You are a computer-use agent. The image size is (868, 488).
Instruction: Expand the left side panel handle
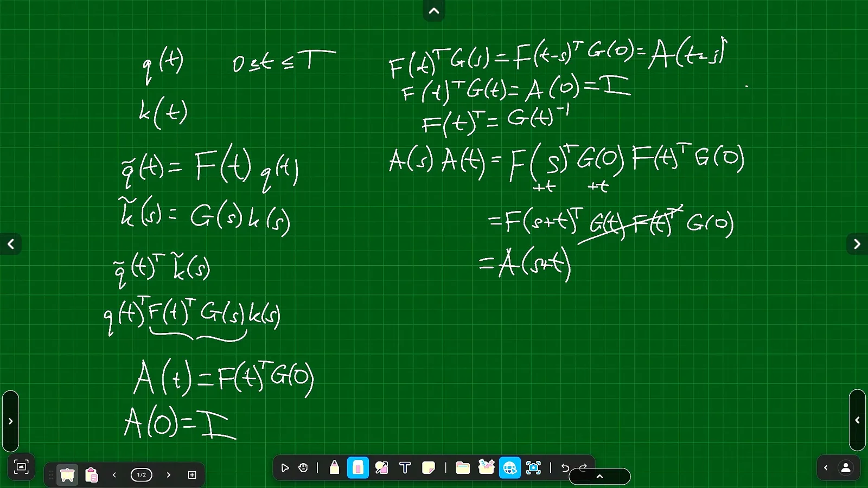[x=10, y=421]
